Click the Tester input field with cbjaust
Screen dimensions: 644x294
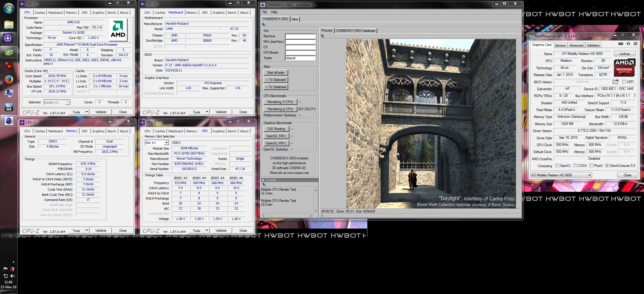coord(300,58)
